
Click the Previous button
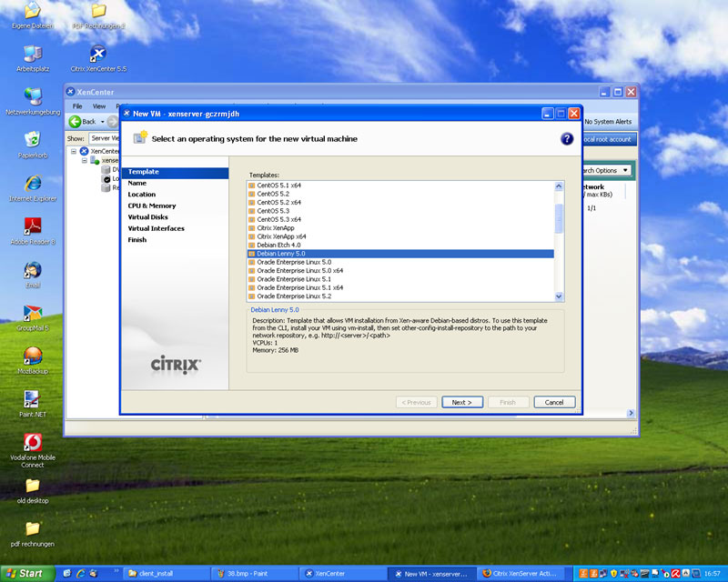pyautogui.click(x=416, y=402)
